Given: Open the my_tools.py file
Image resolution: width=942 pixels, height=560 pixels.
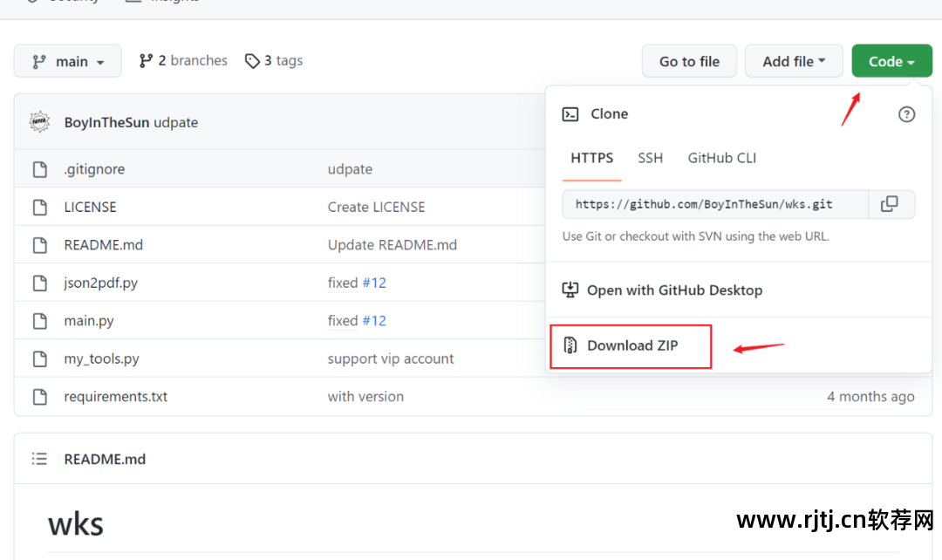Looking at the screenshot, I should pyautogui.click(x=101, y=359).
